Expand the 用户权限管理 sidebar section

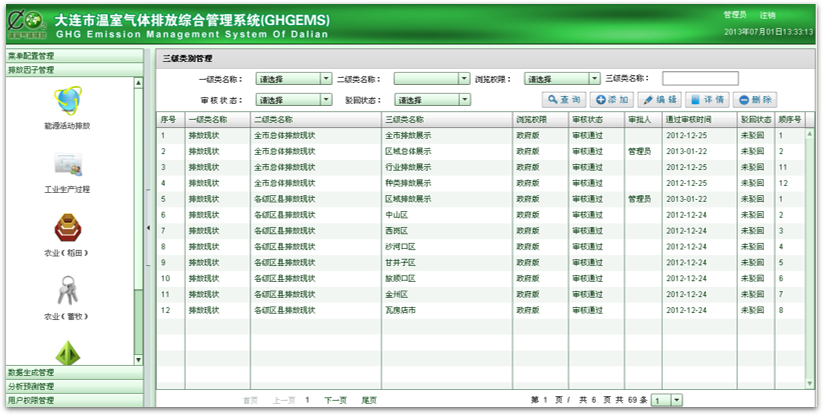[x=75, y=400]
